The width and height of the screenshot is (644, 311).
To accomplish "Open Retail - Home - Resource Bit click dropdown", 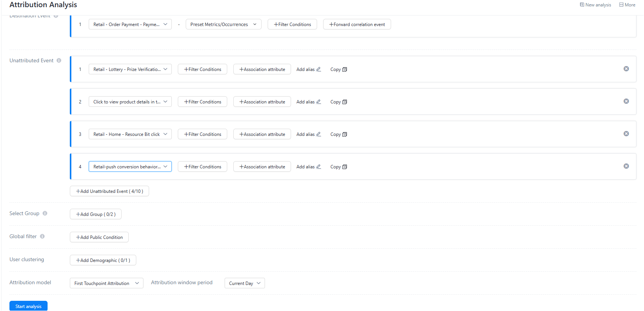I will [130, 134].
